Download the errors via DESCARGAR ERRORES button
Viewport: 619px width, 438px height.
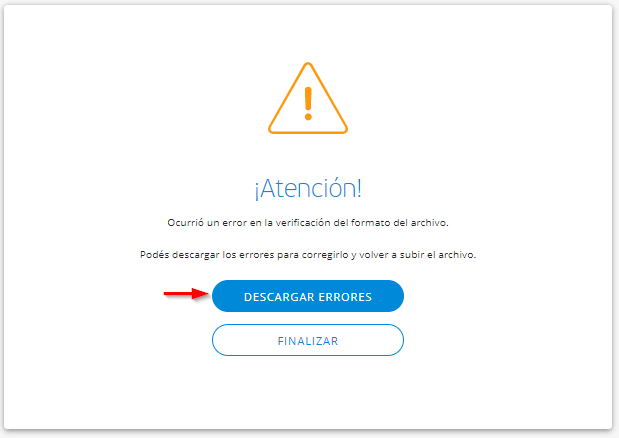click(308, 296)
